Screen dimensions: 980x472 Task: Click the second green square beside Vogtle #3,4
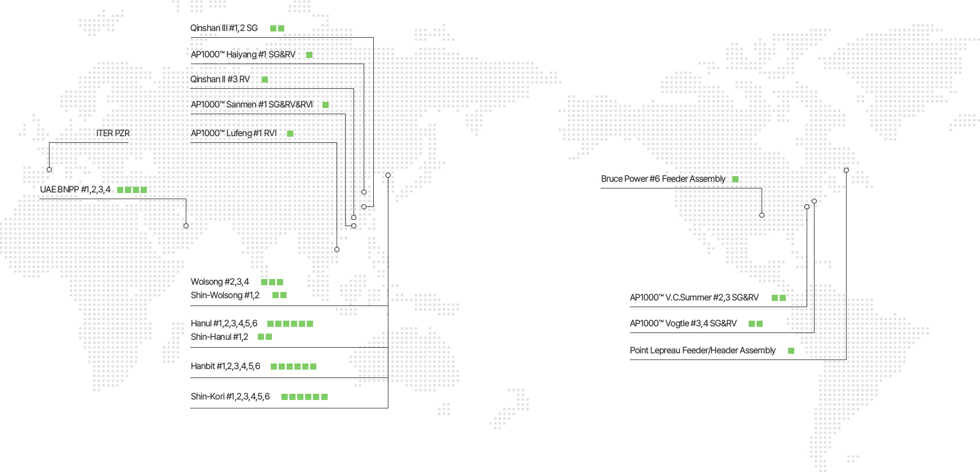point(759,324)
